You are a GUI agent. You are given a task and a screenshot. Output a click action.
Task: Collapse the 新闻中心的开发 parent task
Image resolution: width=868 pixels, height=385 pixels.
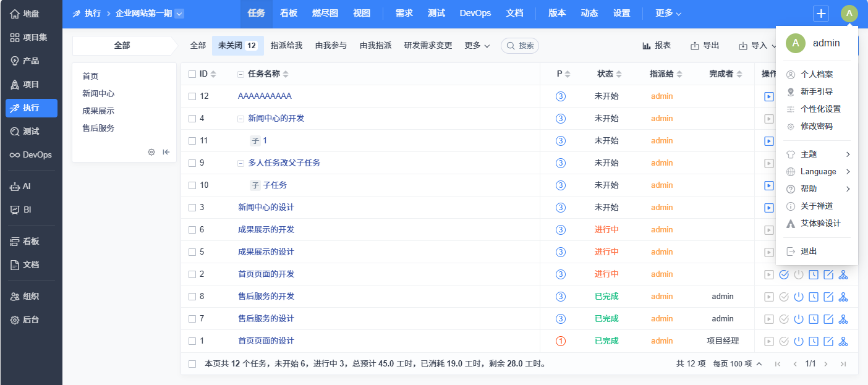click(x=241, y=119)
